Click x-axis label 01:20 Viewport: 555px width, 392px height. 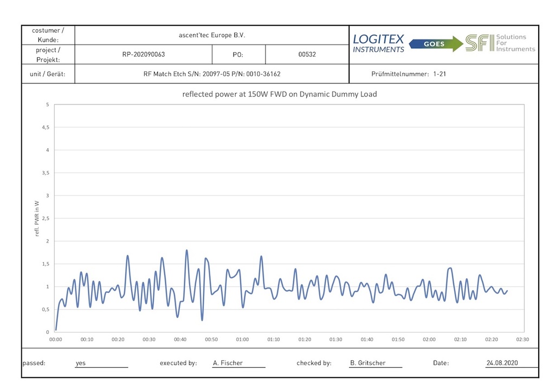[305, 339]
